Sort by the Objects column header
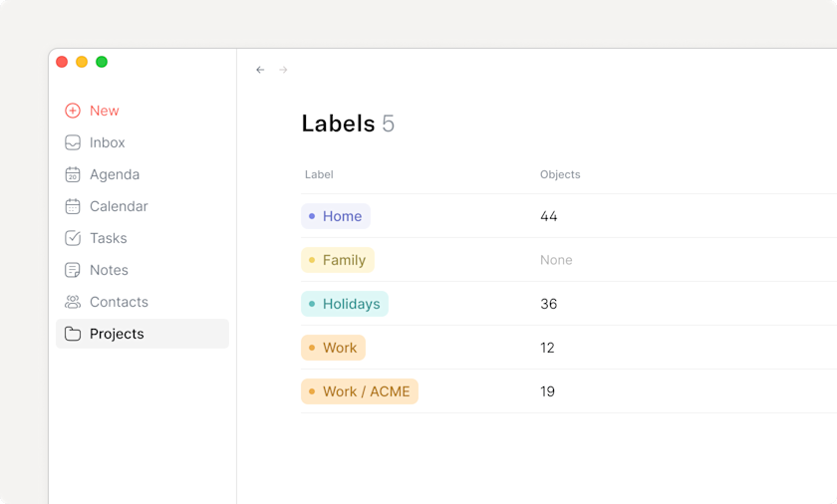This screenshot has height=504, width=837. (560, 174)
